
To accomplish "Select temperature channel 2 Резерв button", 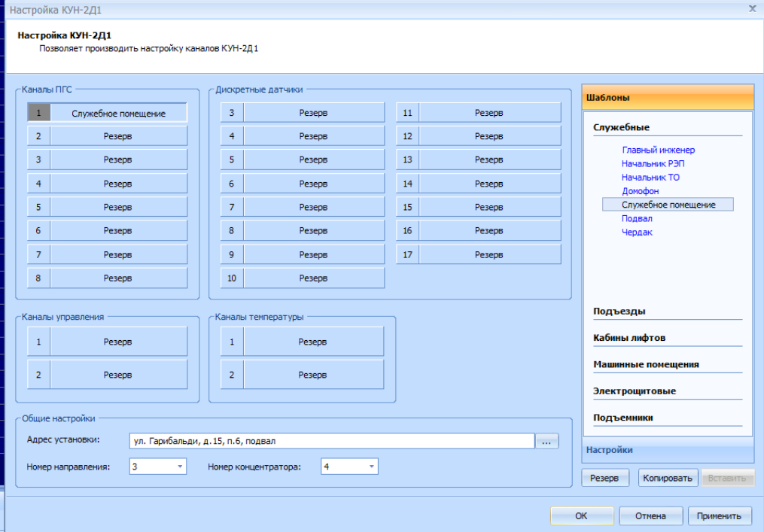I will [x=312, y=374].
